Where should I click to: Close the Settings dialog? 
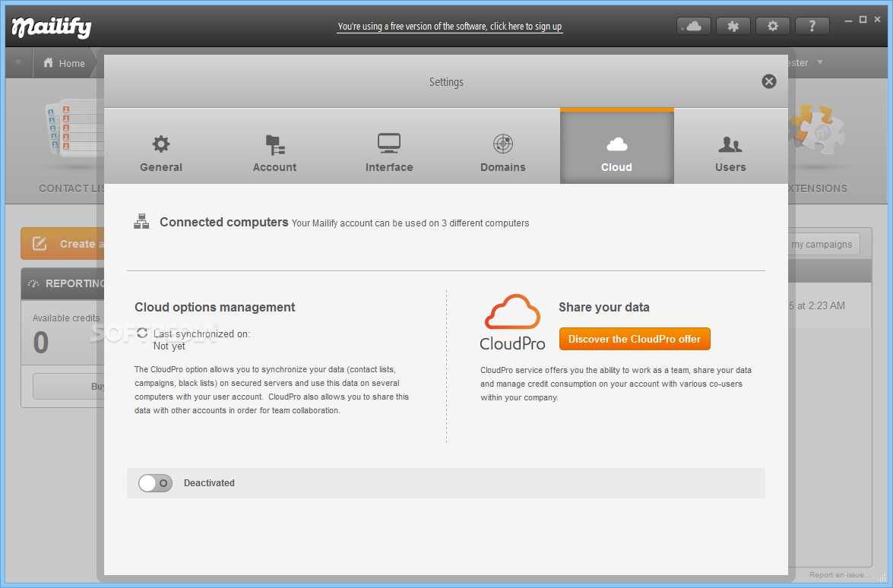pyautogui.click(x=769, y=81)
